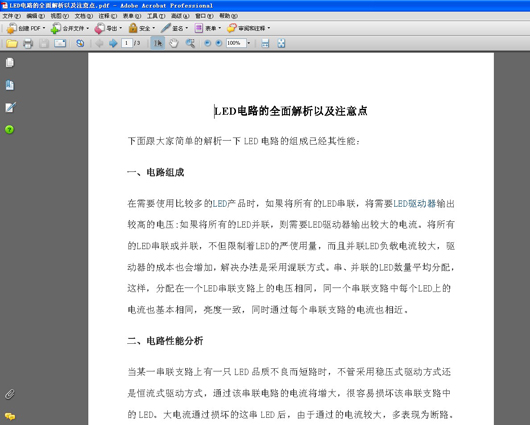Viewport: 530px width, 425px height.
Task: Go to next page with blue arrow
Action: (113, 43)
